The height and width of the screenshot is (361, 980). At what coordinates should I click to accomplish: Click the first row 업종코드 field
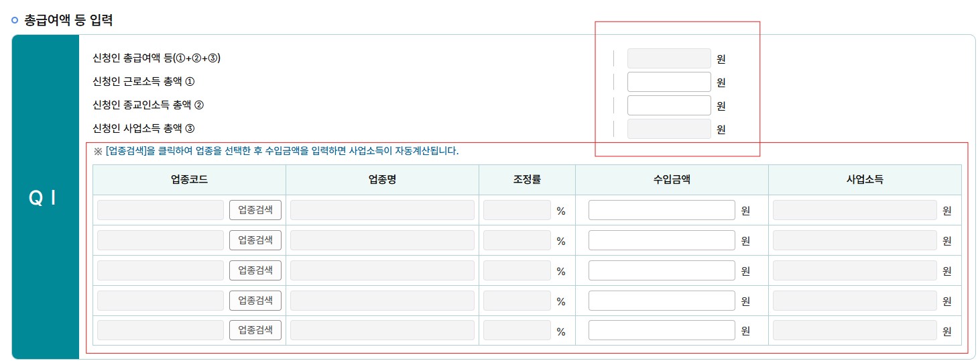coord(160,210)
